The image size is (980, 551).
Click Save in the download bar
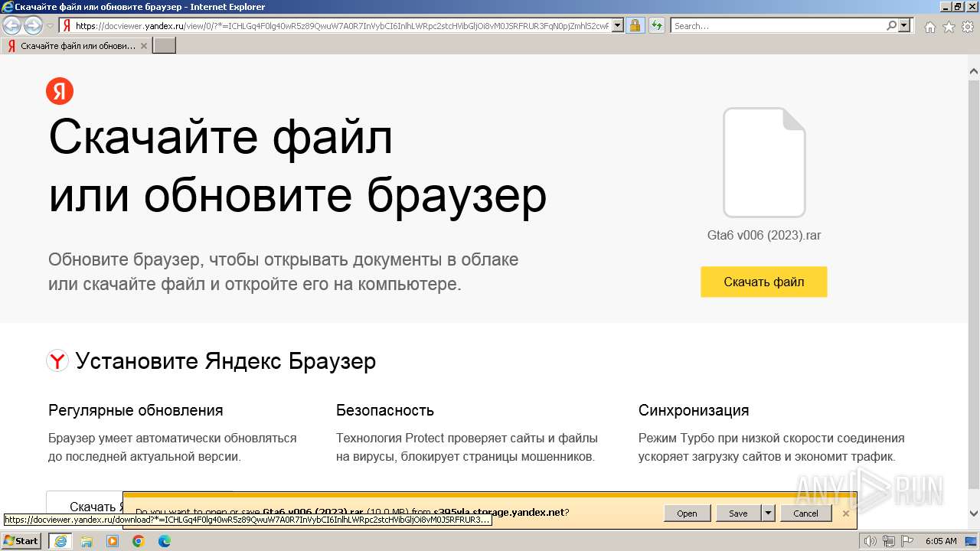click(x=738, y=514)
